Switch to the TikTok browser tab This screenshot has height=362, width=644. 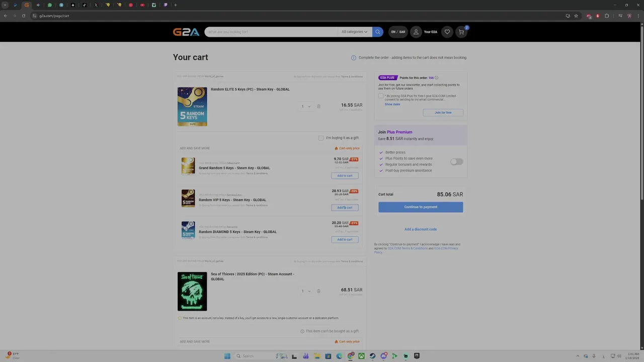[84, 5]
